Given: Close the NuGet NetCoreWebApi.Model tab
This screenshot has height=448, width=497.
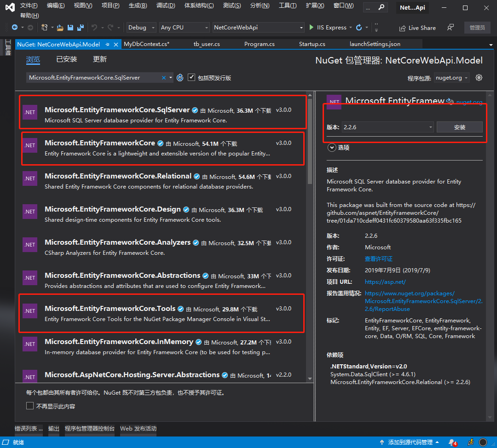Looking at the screenshot, I should [116, 44].
